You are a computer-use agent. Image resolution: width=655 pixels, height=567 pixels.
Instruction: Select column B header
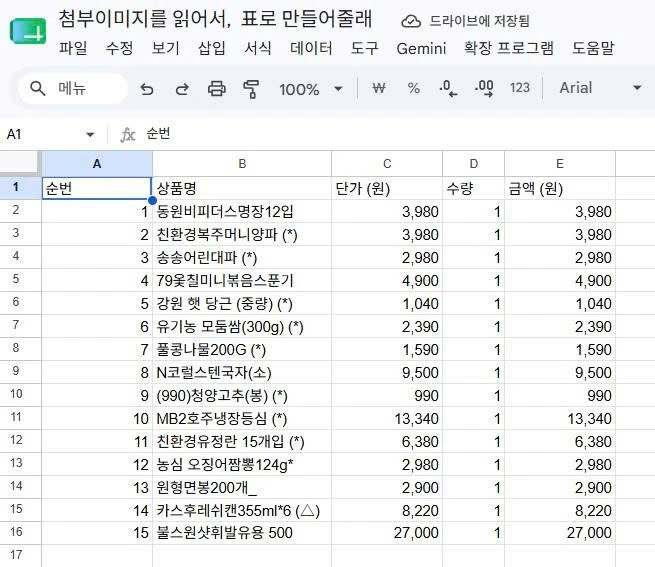point(242,163)
